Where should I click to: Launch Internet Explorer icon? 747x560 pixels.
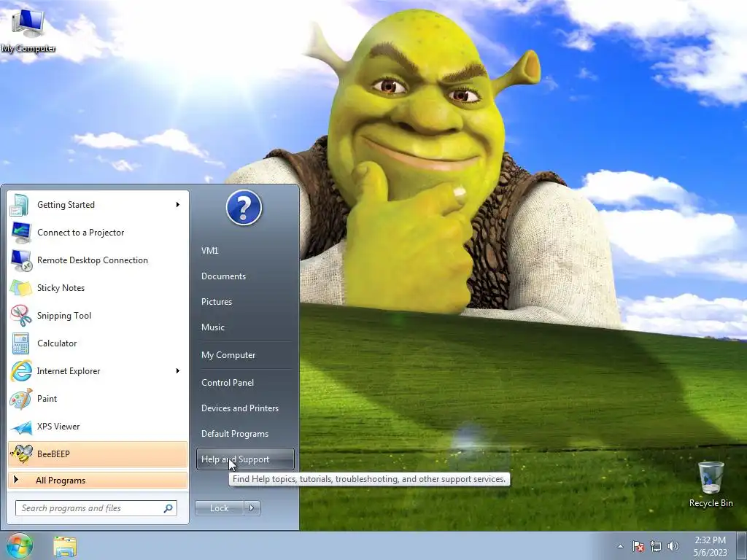coord(20,371)
